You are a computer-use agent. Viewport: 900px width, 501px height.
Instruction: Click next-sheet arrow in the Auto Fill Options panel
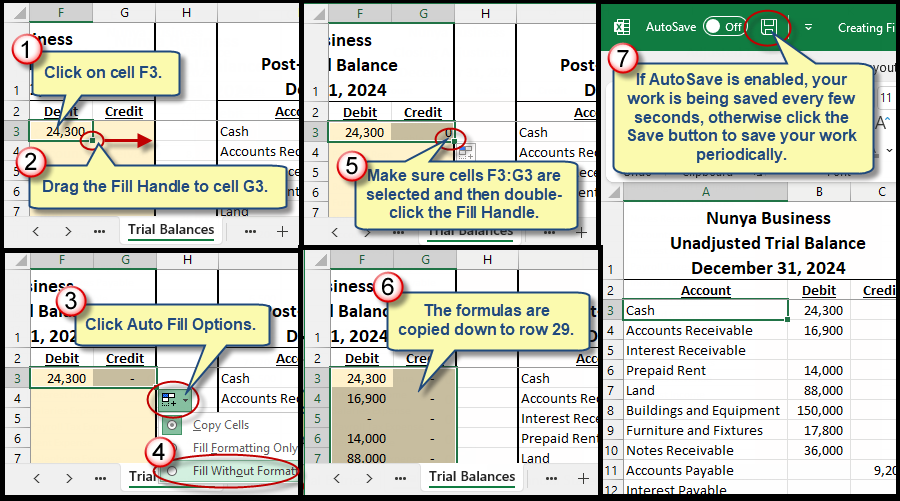[69, 478]
